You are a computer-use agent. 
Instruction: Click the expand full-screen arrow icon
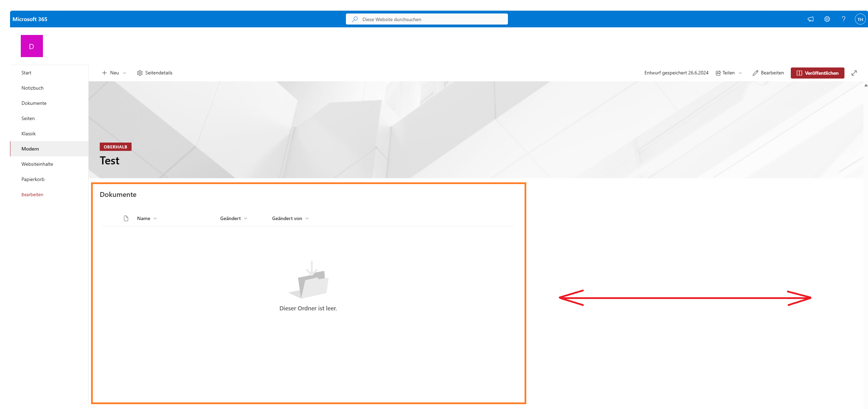click(x=854, y=73)
